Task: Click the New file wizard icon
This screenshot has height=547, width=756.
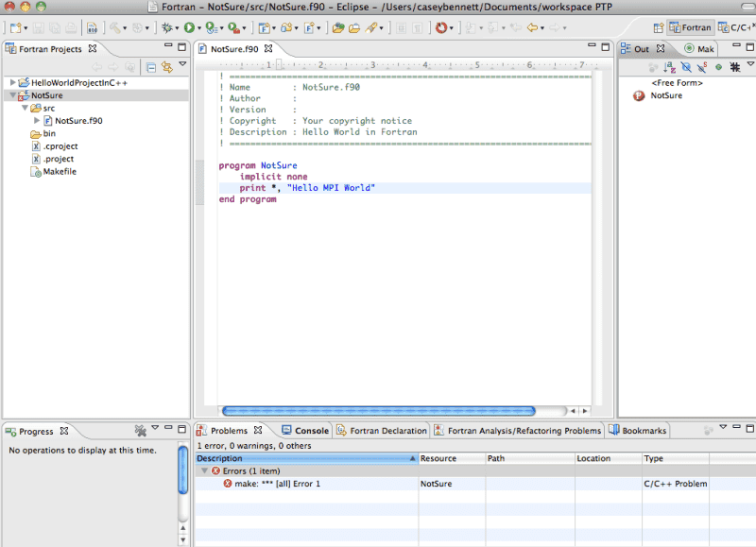Action: [16, 28]
